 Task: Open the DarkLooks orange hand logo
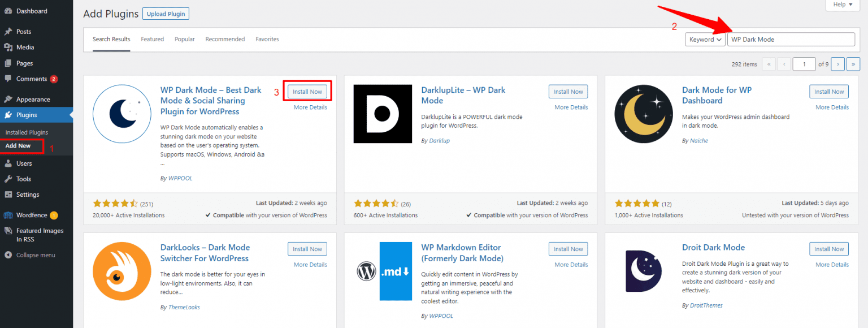pyautogui.click(x=122, y=271)
